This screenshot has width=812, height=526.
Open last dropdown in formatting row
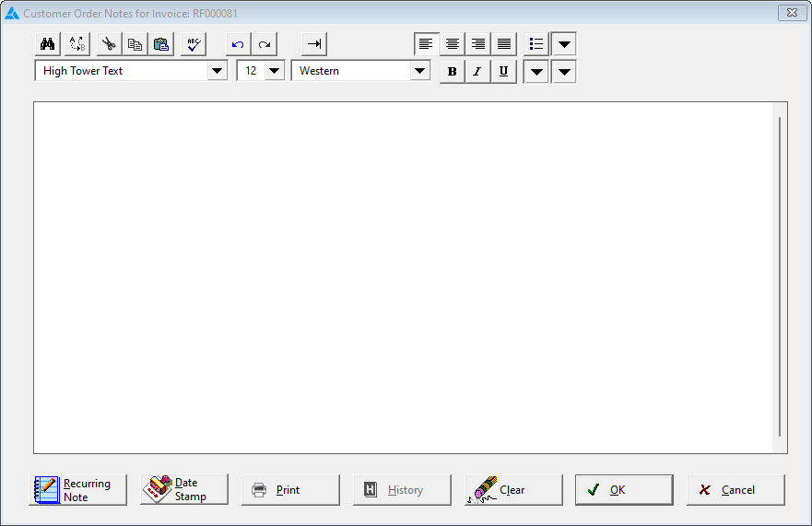tap(564, 72)
